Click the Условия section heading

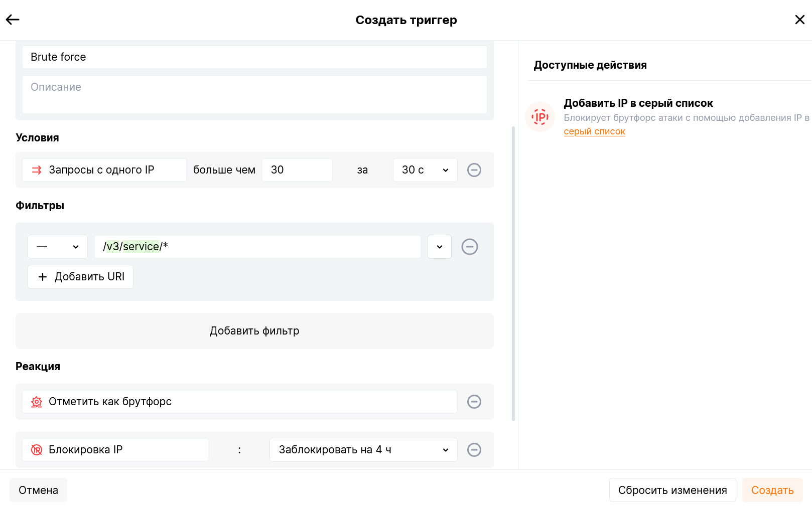[37, 138]
